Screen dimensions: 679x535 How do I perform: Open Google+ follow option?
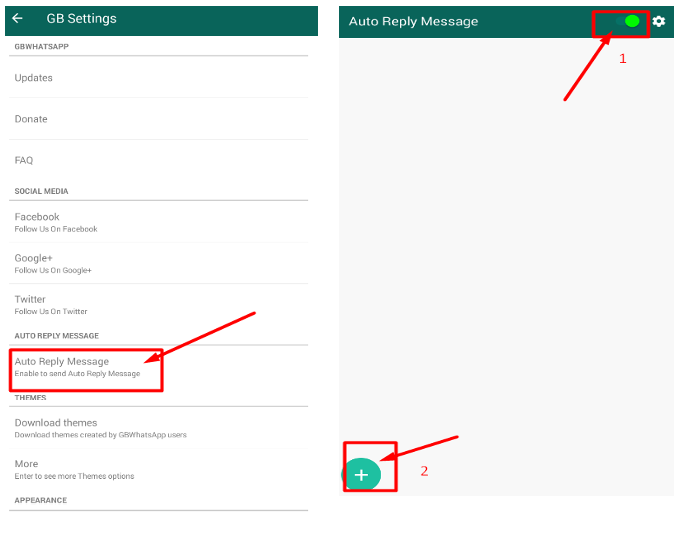[x=158, y=263]
